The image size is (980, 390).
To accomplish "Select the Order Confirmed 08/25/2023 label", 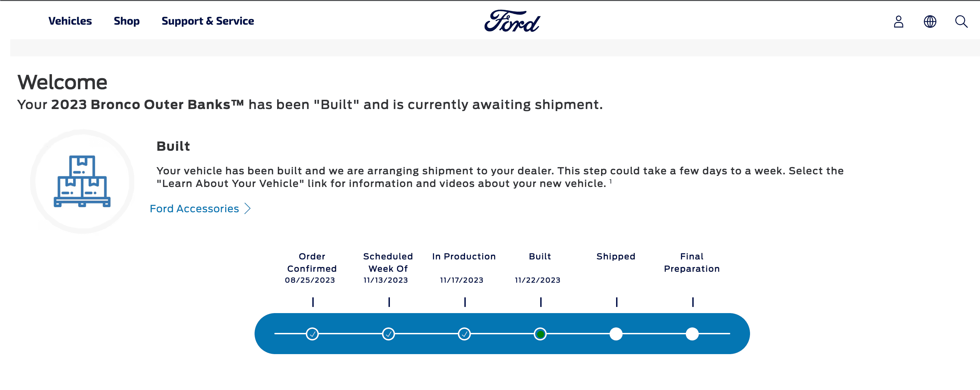I will click(311, 268).
